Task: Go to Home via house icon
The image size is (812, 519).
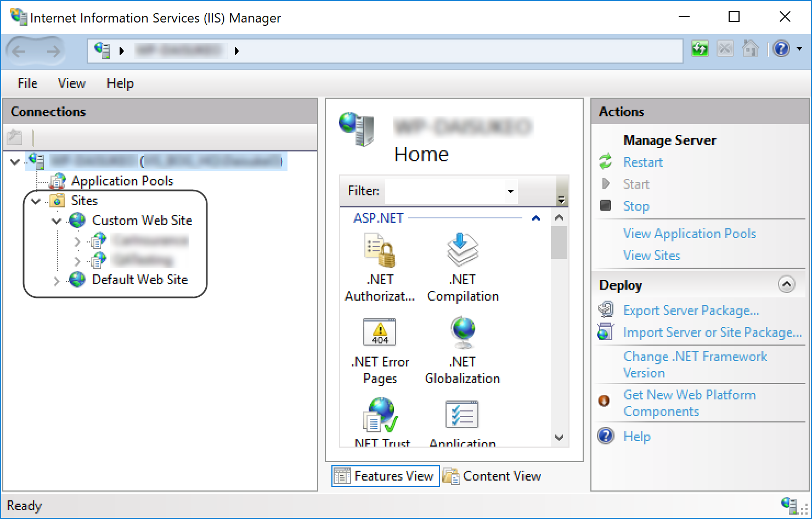Action: point(750,49)
